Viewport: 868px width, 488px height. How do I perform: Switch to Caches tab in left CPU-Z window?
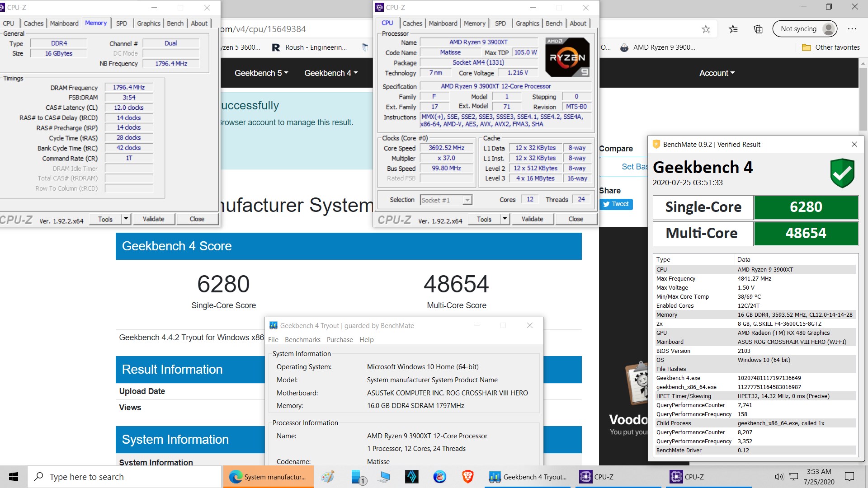pos(33,23)
